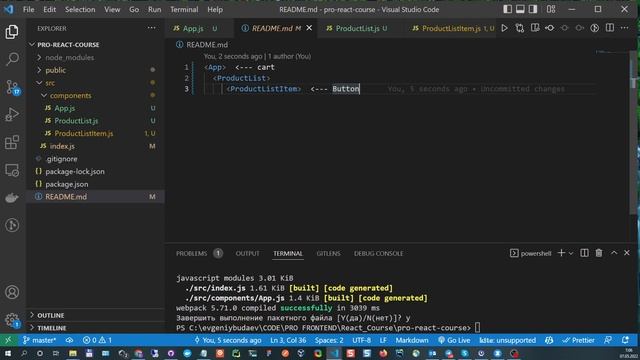
Task: Switch to GITLENS panel tab
Action: (x=328, y=253)
